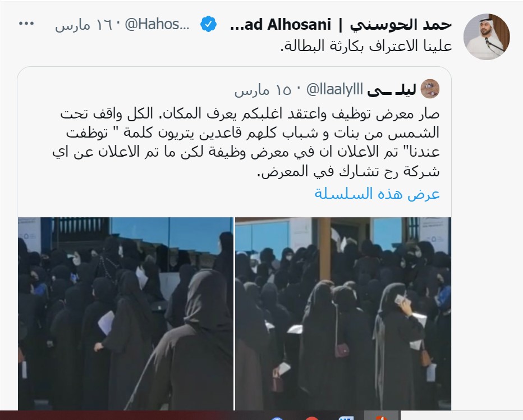Open Hamad Alhosani's profile avatar
This screenshot has height=420, width=523.
(x=487, y=36)
